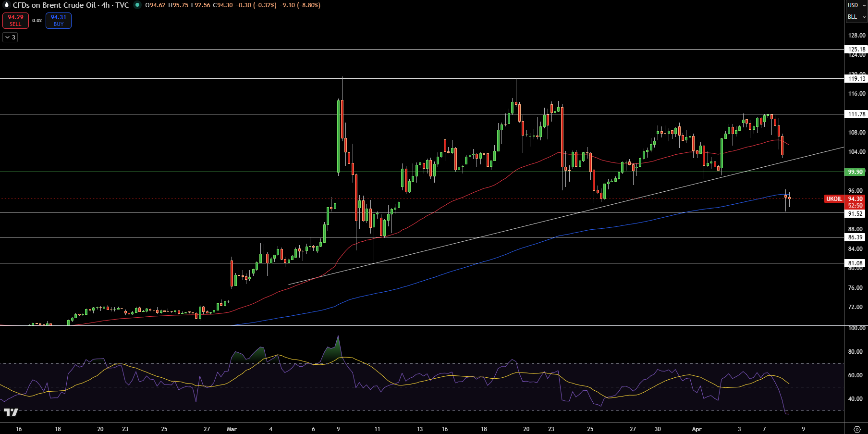Select the 86.39 horizontal line price label
Screen dimensions: 868x434
point(855,237)
